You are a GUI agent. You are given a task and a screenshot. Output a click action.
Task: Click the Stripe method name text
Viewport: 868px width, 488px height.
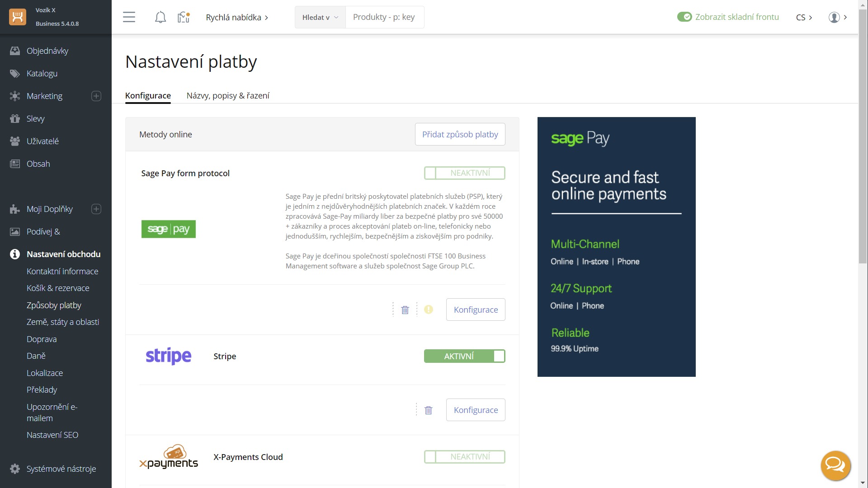click(x=225, y=356)
